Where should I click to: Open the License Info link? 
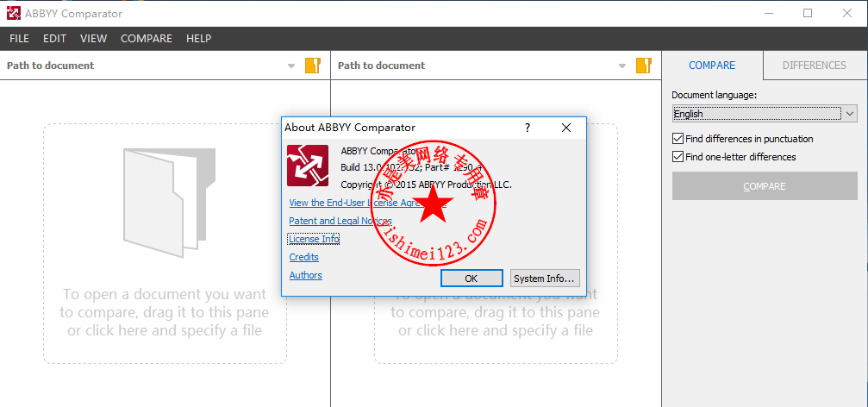[x=314, y=239]
